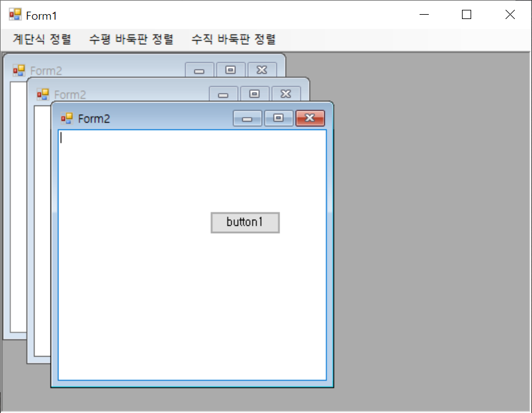Maximize the rearmost Form2 window
Image resolution: width=532 pixels, height=413 pixels.
coord(231,70)
